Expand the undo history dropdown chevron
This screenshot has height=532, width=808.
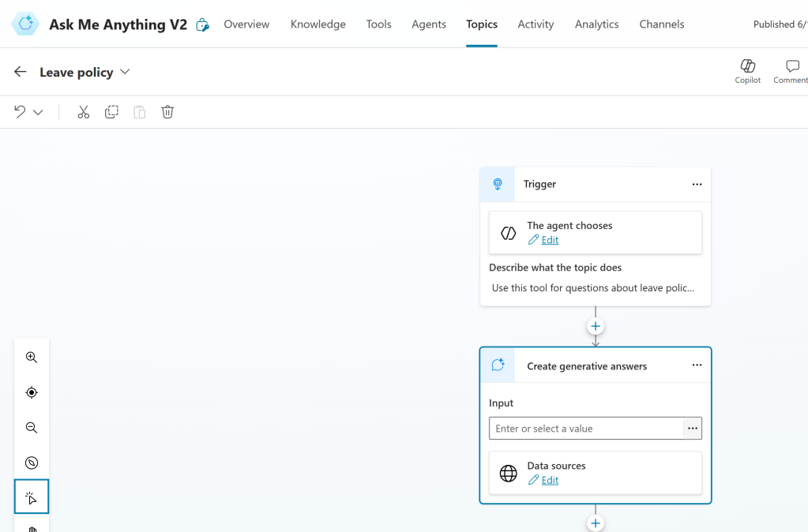pyautogui.click(x=38, y=112)
